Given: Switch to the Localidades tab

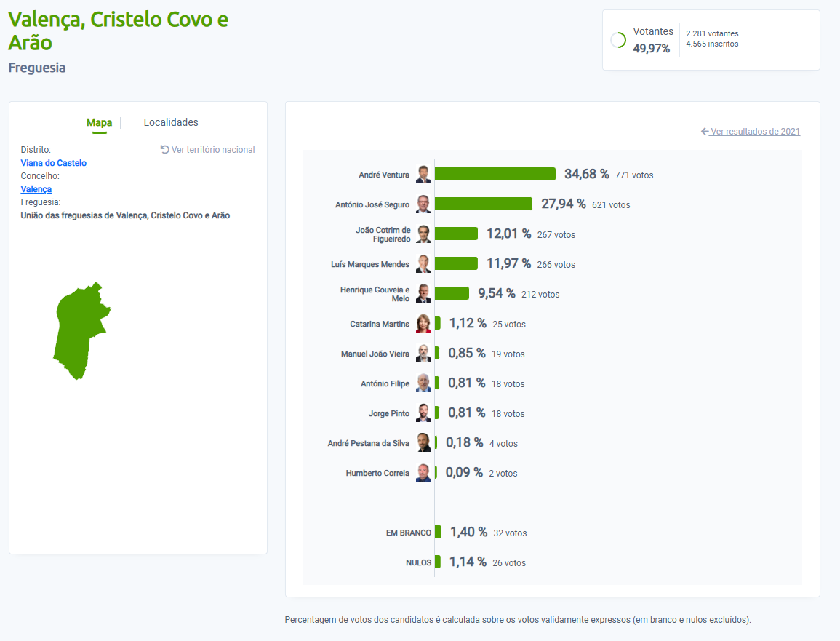Looking at the screenshot, I should tap(171, 122).
